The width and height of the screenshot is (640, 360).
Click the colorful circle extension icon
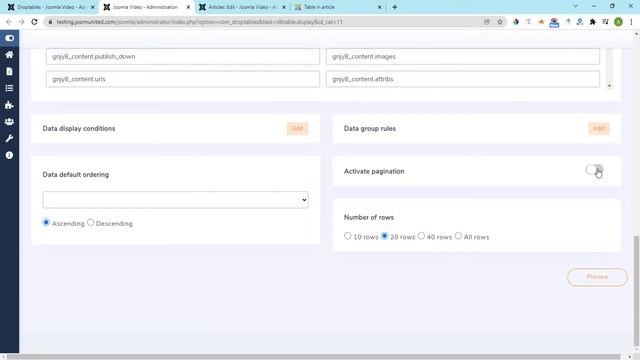coord(516,22)
